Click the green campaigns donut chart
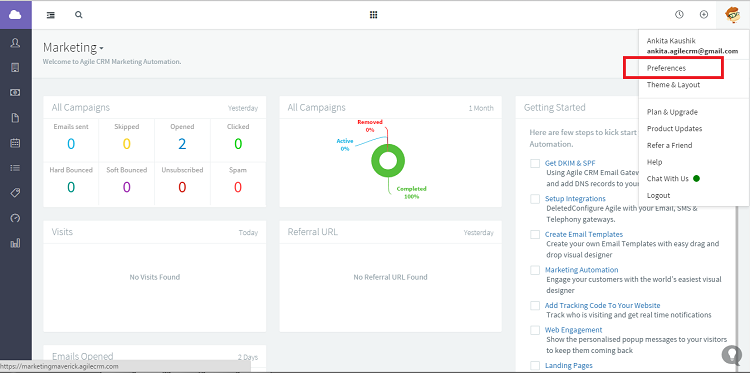 point(388,161)
